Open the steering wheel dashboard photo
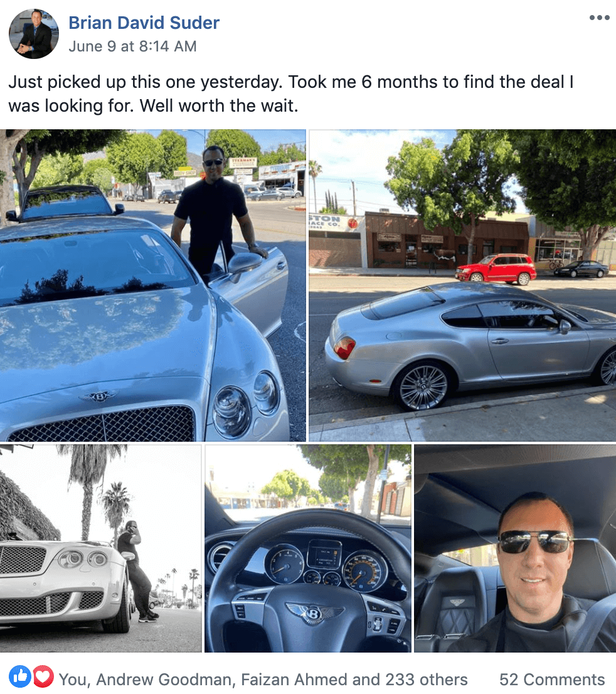 [308, 548]
